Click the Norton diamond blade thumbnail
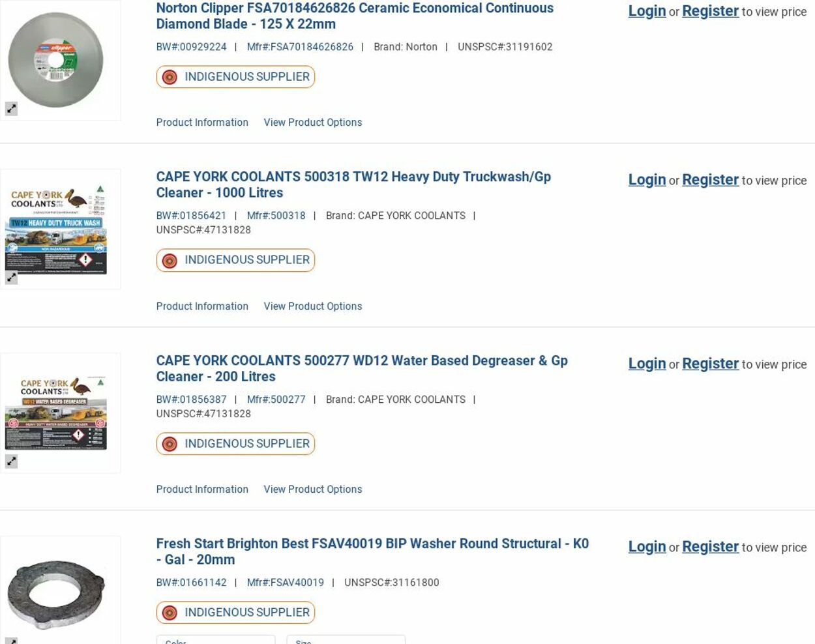Screen dimensions: 815x644 pyautogui.click(x=56, y=60)
